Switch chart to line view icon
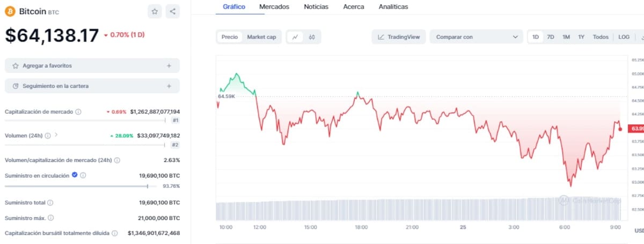The height and width of the screenshot is (244, 644). click(x=295, y=37)
